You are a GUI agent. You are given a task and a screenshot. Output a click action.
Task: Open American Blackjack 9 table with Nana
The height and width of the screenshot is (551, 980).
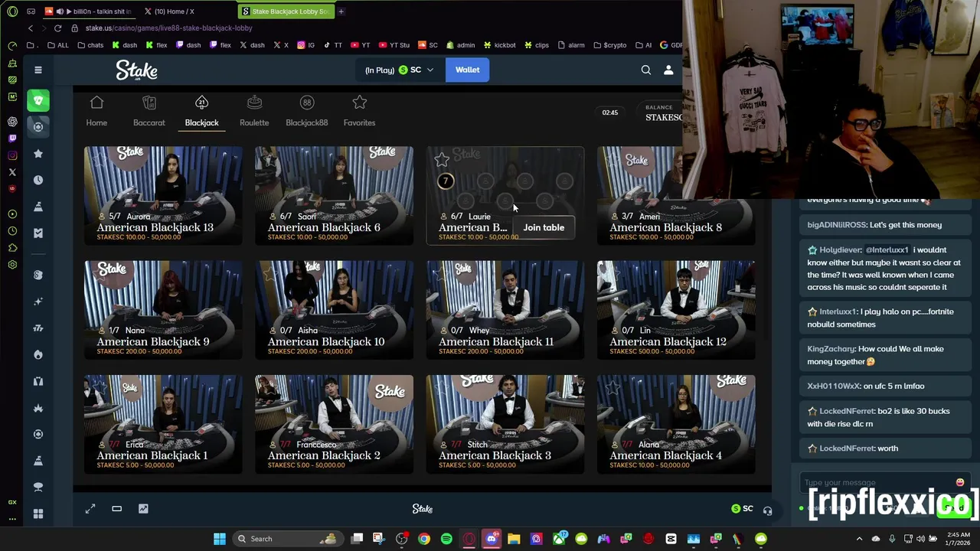pyautogui.click(x=163, y=309)
